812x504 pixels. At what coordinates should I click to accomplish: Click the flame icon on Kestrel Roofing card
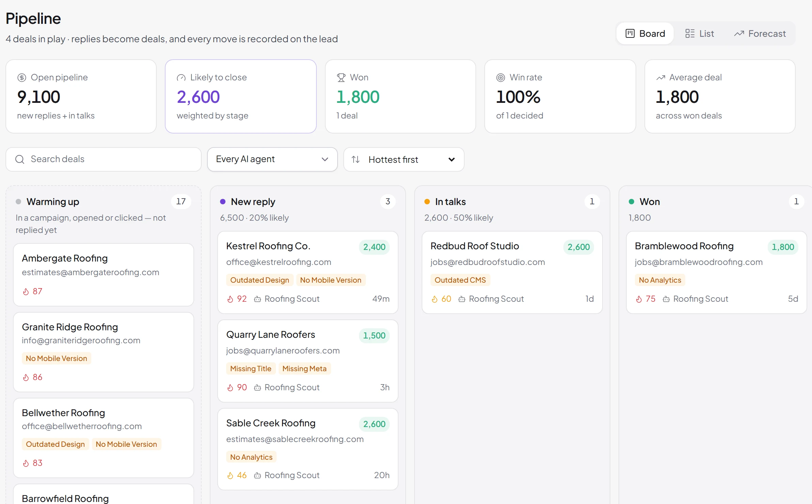230,299
